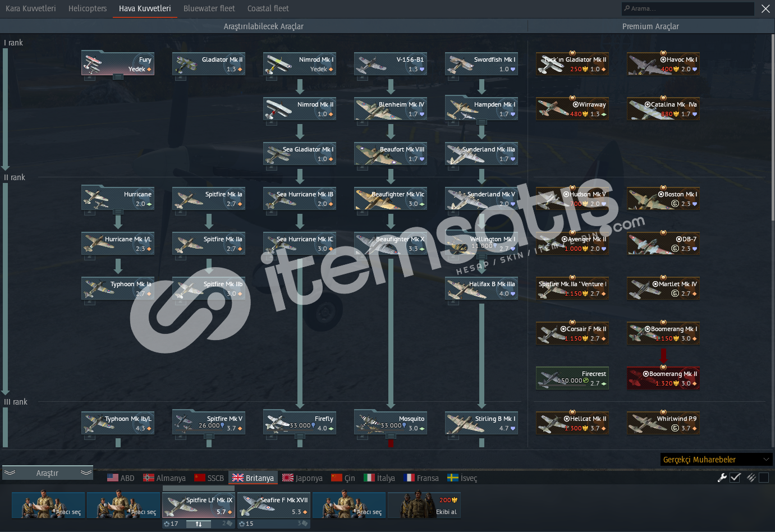Select the researchable Firefly aircraft
The height and width of the screenshot is (532, 775).
point(300,423)
